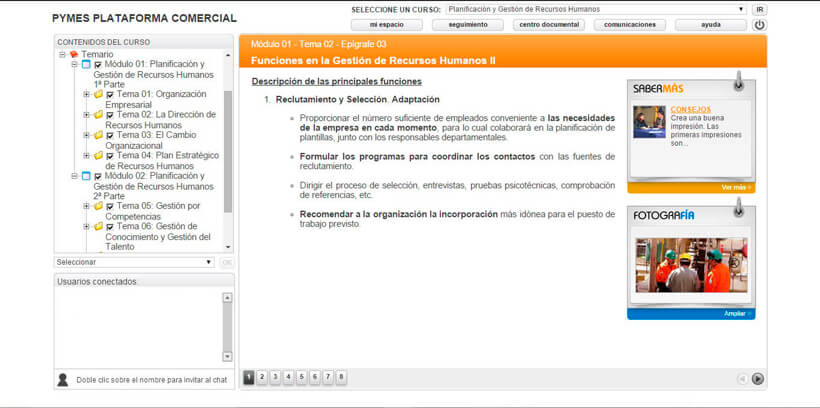Toggle the Tema 06 checkbox
The image size is (820, 408).
(110, 228)
